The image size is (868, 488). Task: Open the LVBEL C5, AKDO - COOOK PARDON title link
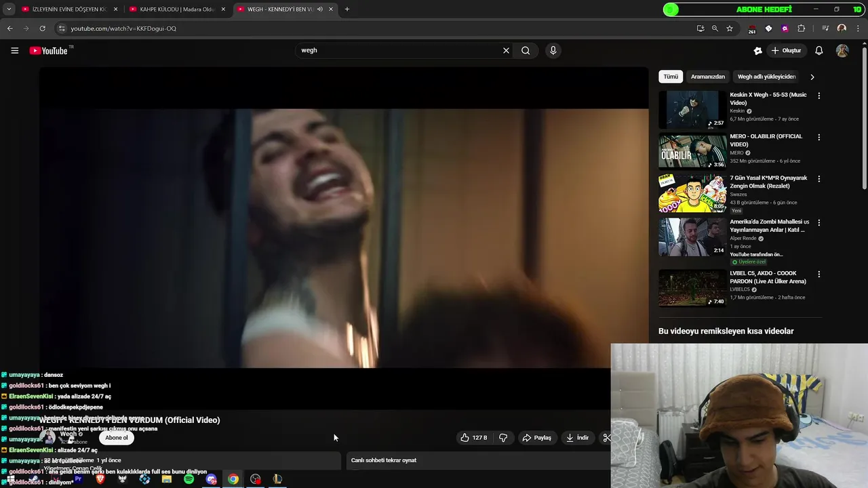click(x=768, y=277)
